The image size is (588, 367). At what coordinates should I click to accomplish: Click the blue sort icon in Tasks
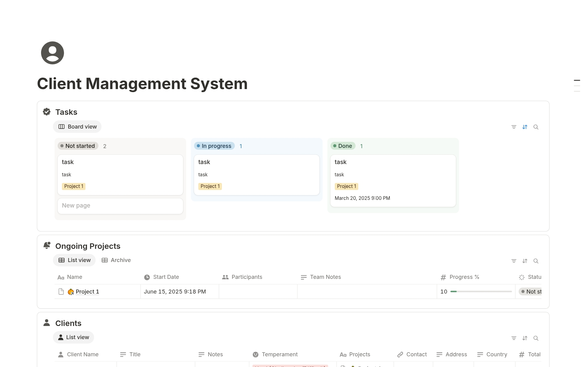pyautogui.click(x=525, y=127)
